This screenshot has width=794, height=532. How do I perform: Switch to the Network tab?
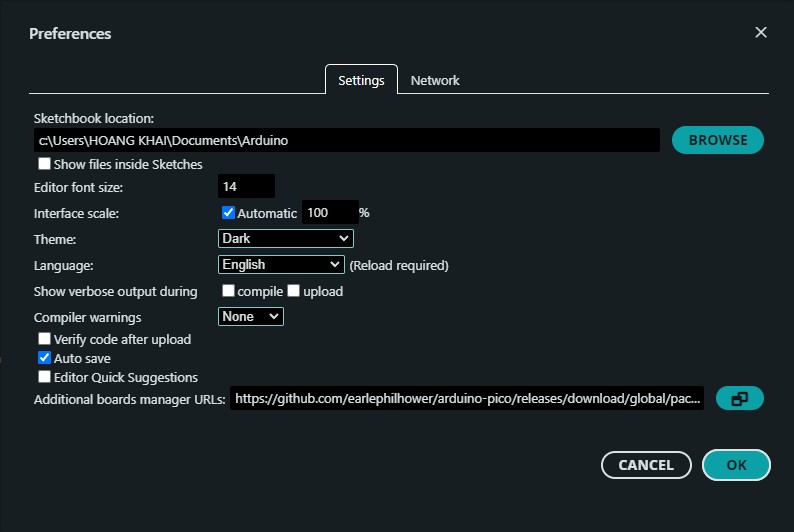pos(435,80)
